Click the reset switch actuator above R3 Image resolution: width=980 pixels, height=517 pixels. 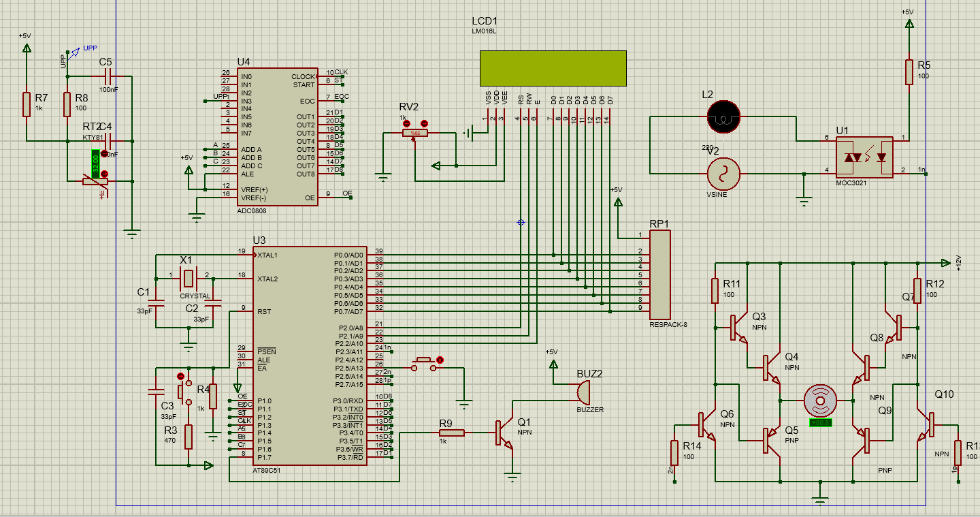pos(180,392)
